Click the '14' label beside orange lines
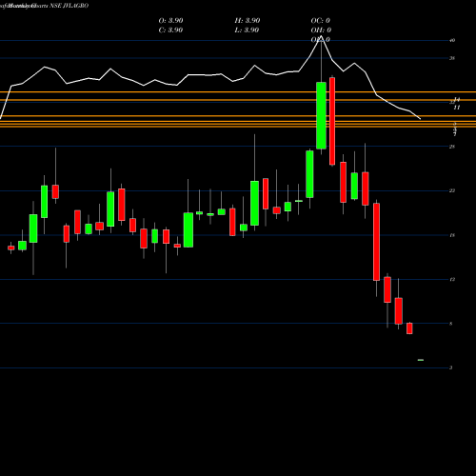476x476 pixels. (x=457, y=100)
